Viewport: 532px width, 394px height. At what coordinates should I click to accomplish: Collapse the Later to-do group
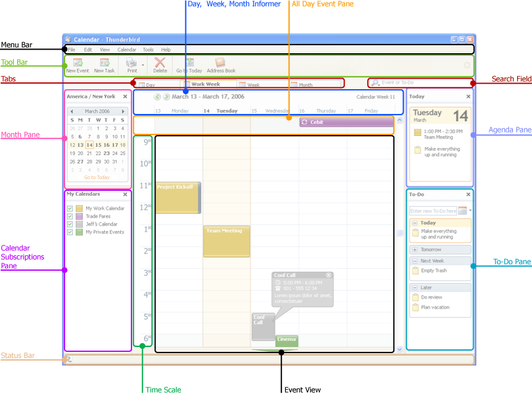pos(415,287)
